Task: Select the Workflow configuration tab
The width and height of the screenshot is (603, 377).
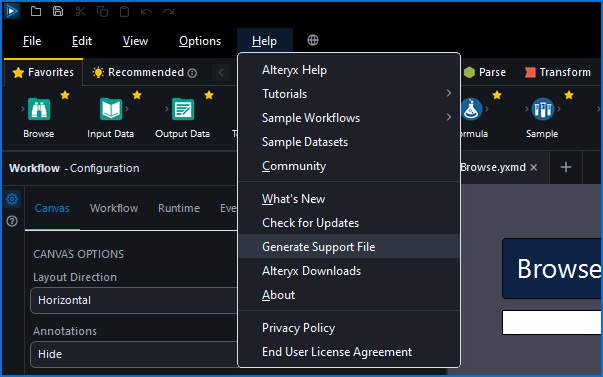Action: click(114, 208)
